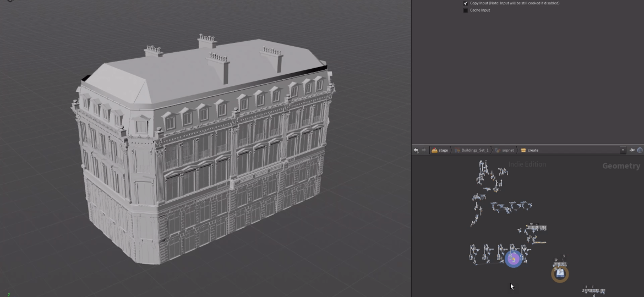Click the circular pane link icon

(x=640, y=150)
